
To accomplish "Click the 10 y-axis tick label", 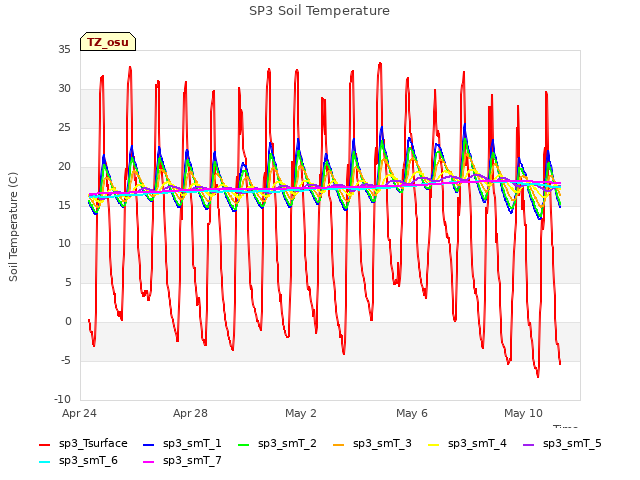I will click(64, 244).
